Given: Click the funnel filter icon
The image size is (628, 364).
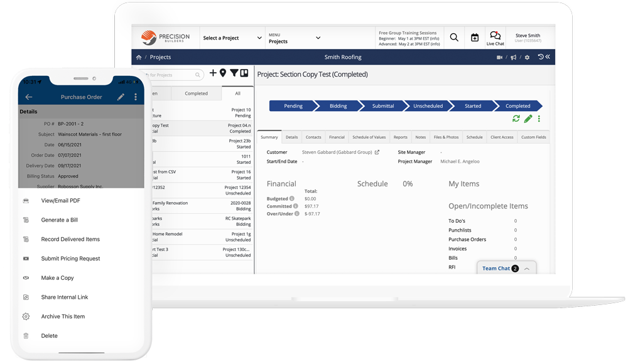Looking at the screenshot, I should pyautogui.click(x=234, y=73).
